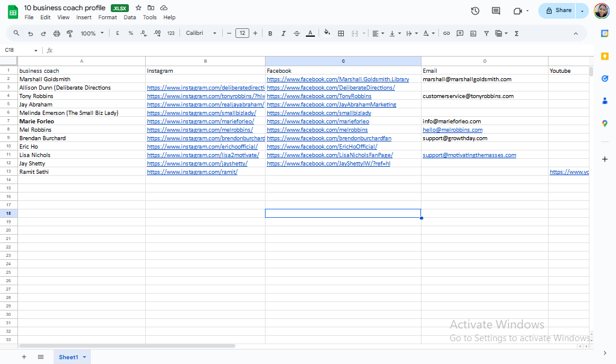Collapse the toolbar with the chevron
The image size is (616, 364).
576,34
